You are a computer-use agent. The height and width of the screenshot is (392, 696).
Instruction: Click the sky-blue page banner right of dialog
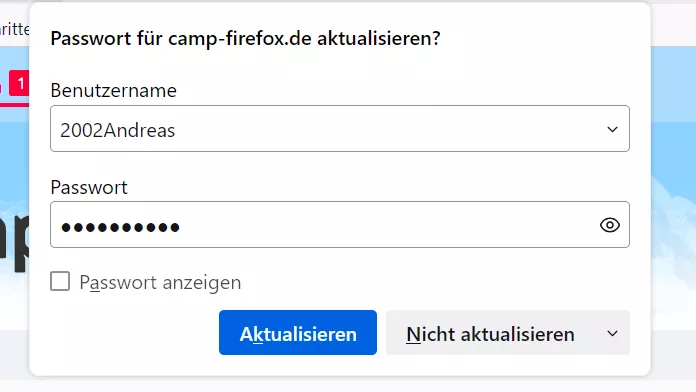click(673, 133)
